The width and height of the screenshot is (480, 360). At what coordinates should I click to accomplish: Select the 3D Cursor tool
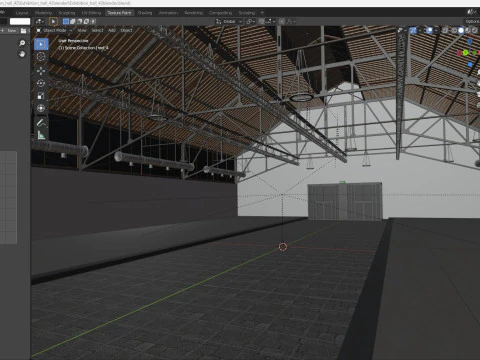[41, 57]
